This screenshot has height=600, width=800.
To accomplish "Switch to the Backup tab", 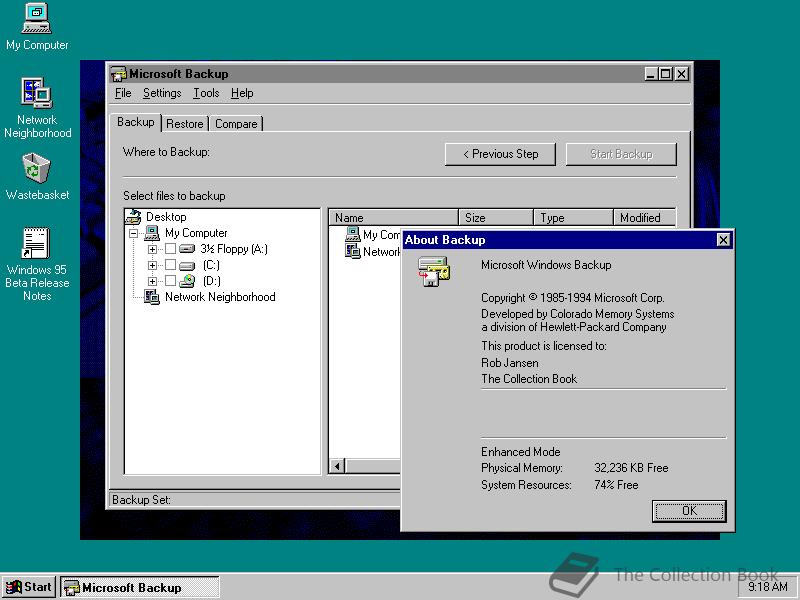I will 136,122.
